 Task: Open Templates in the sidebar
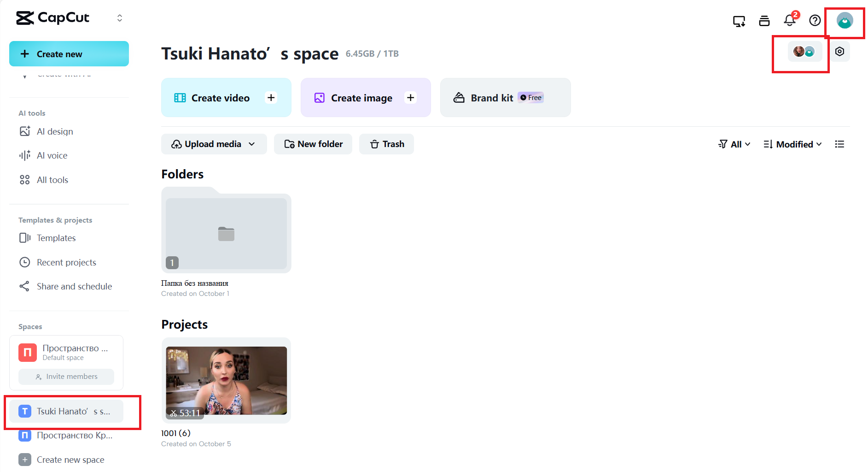[x=56, y=238]
